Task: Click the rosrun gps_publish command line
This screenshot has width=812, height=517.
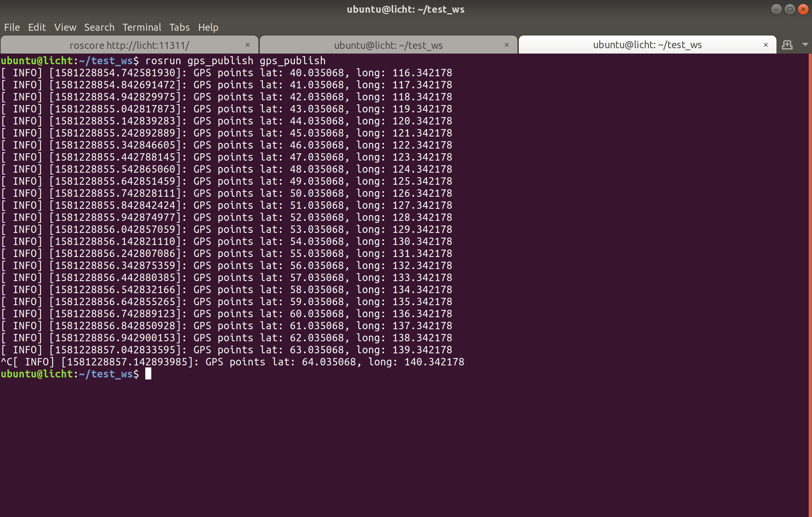Action: tap(235, 61)
